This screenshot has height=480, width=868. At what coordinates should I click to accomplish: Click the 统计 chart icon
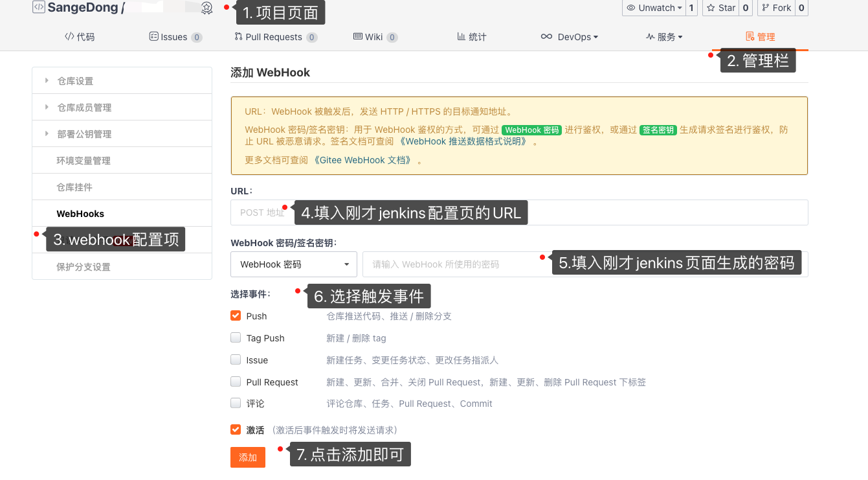pos(462,37)
